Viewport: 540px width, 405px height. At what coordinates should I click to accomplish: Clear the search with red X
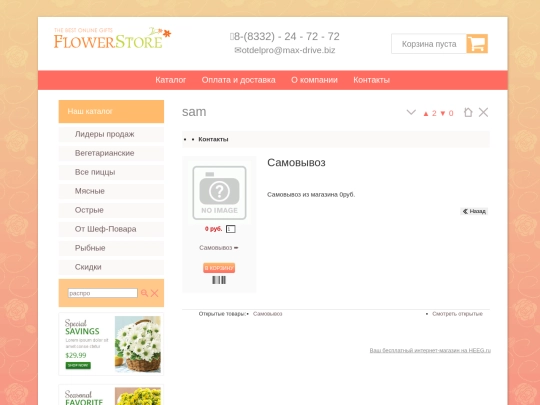155,293
